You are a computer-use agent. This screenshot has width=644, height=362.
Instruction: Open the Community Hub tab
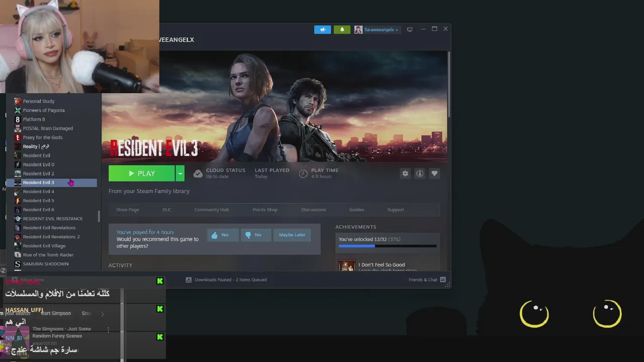pos(211,210)
